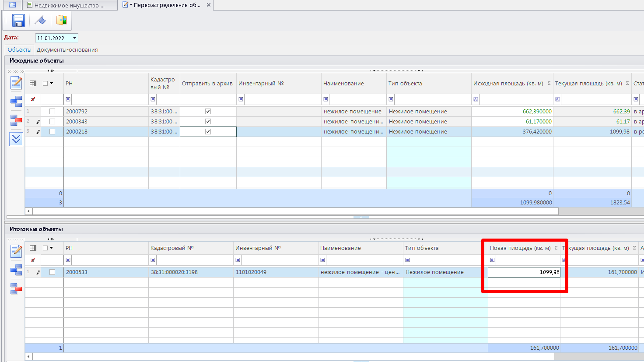The width and height of the screenshot is (644, 362).
Task: Click add row icon in Итоговые объекты panel
Action: pos(16,270)
